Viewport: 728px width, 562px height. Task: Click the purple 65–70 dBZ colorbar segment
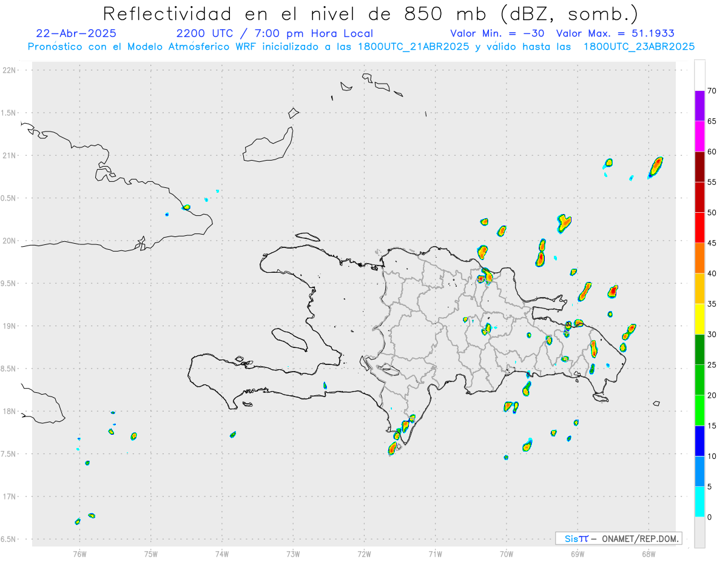[x=699, y=105]
